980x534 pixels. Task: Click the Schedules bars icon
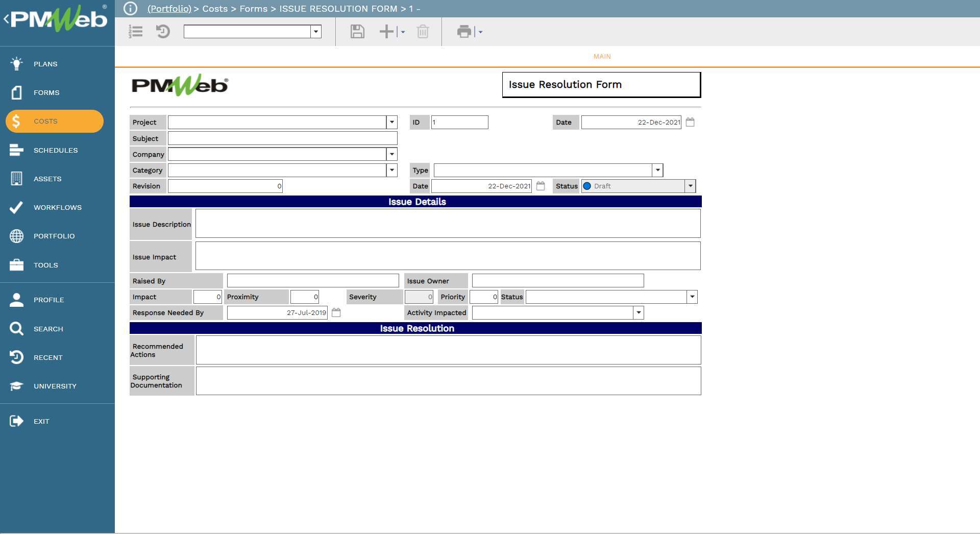[x=16, y=150]
